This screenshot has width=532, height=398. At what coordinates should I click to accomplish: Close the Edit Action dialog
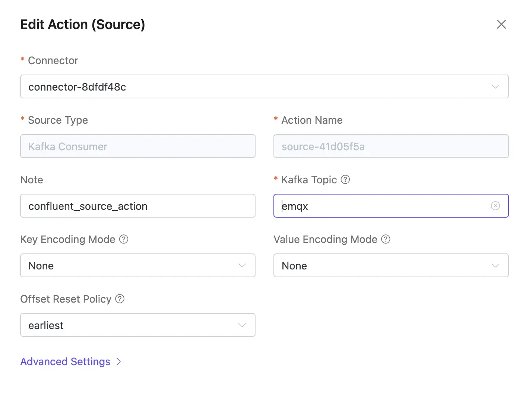coord(501,25)
